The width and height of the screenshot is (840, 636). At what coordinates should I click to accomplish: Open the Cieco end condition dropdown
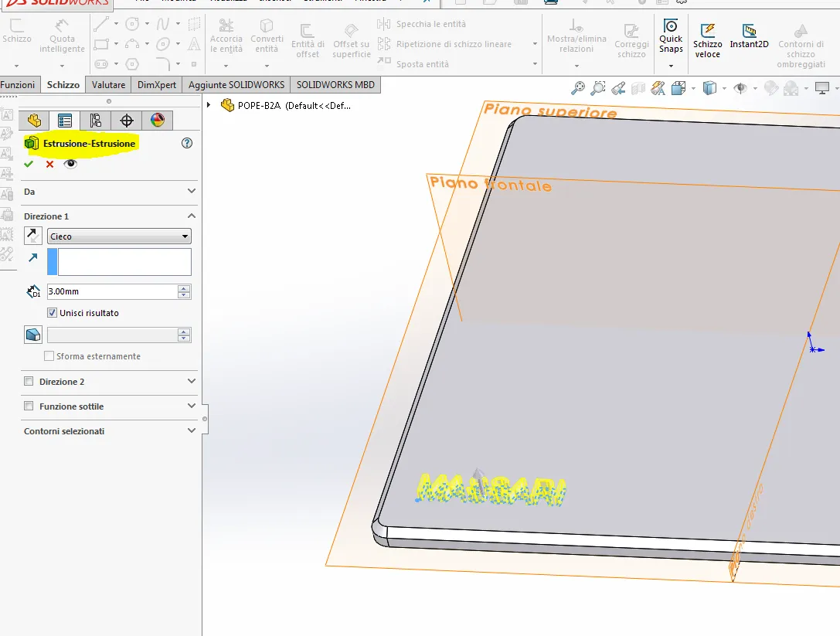tap(120, 236)
